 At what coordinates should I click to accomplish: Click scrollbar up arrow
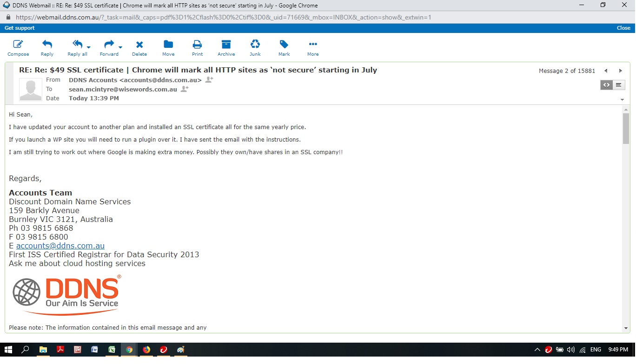(626, 110)
